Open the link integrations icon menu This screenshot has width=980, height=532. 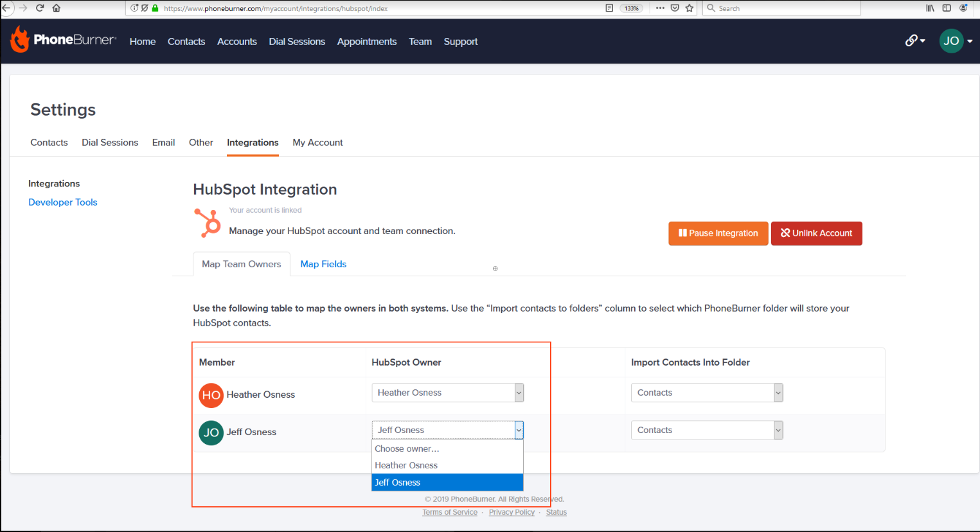click(915, 40)
